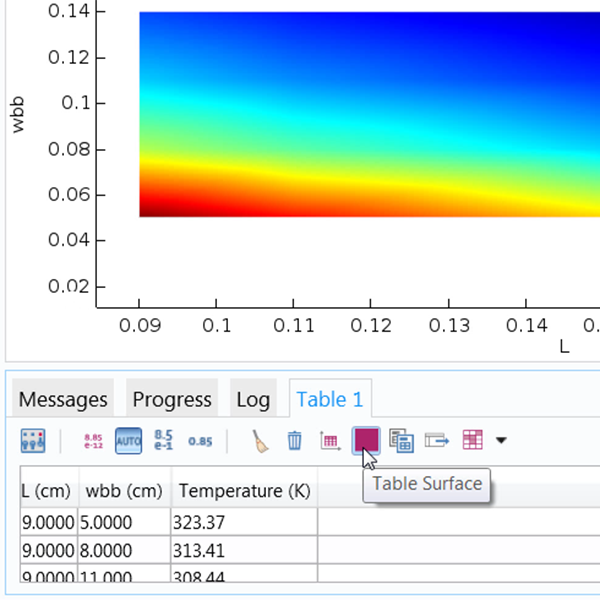This screenshot has height=600, width=600.
Task: Click the magenta Table Surface button
Action: (x=366, y=440)
